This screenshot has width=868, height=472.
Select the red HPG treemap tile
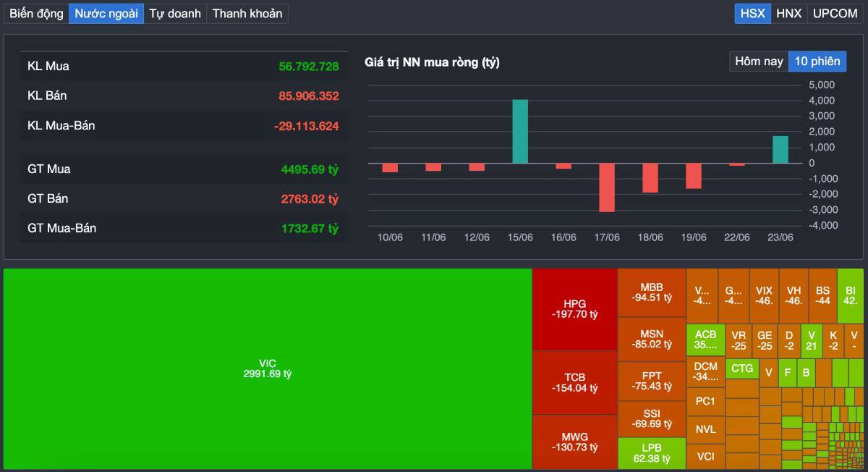574,309
